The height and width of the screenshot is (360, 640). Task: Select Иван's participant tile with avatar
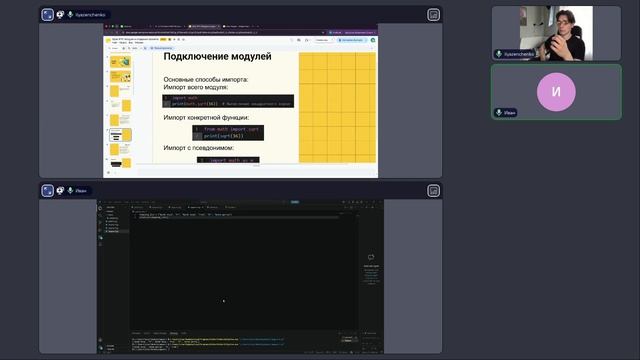tap(556, 92)
